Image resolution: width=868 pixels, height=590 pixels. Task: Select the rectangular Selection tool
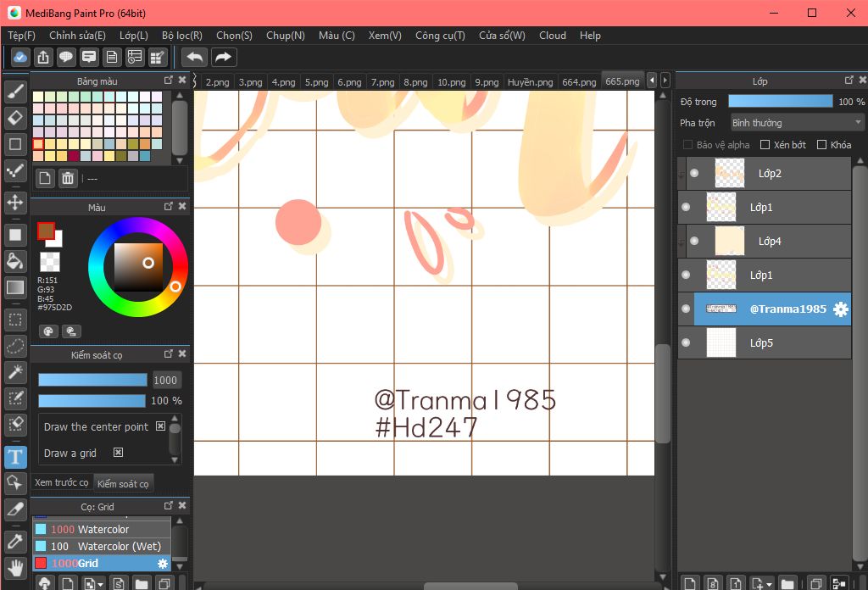pyautogui.click(x=15, y=320)
